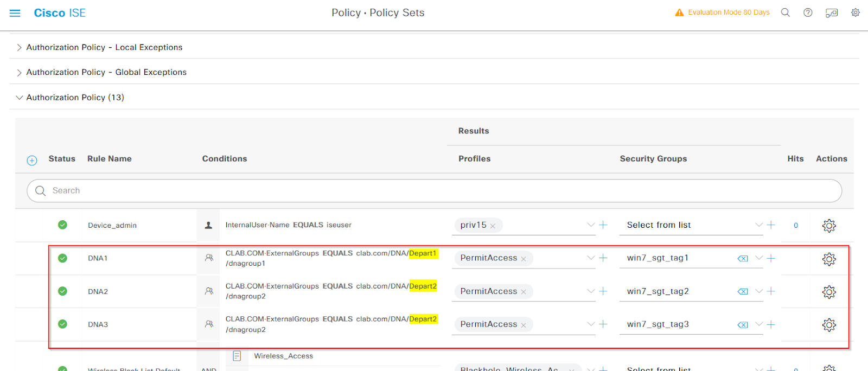Screen dimensions: 868x371
Task: Click the Policy Sets page title
Action: click(x=378, y=12)
